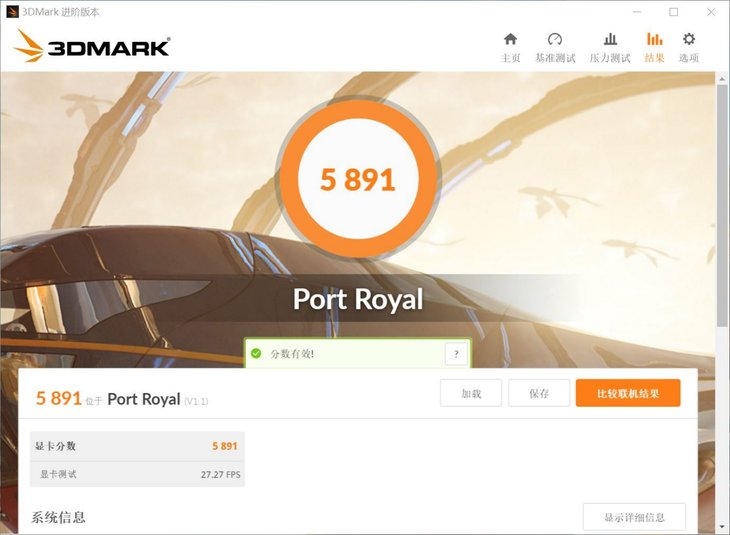Open the Stress Test (压力测试) icon
Image resolution: width=730 pixels, height=535 pixels.
[610, 39]
